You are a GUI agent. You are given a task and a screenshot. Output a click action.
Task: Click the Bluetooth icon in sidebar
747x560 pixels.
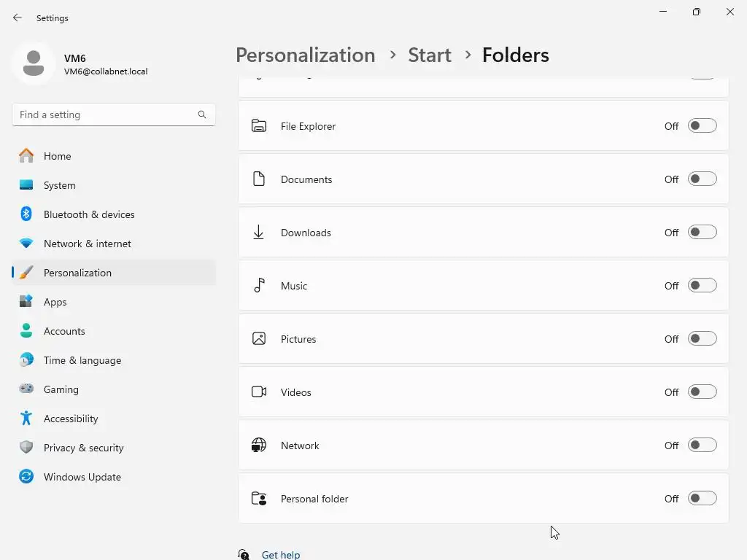pos(26,214)
